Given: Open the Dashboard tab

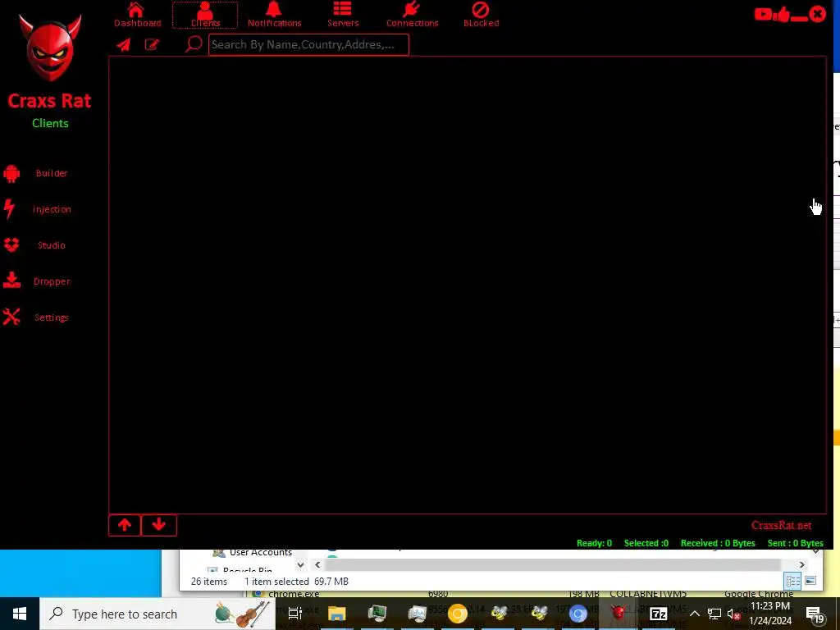Looking at the screenshot, I should (x=137, y=15).
